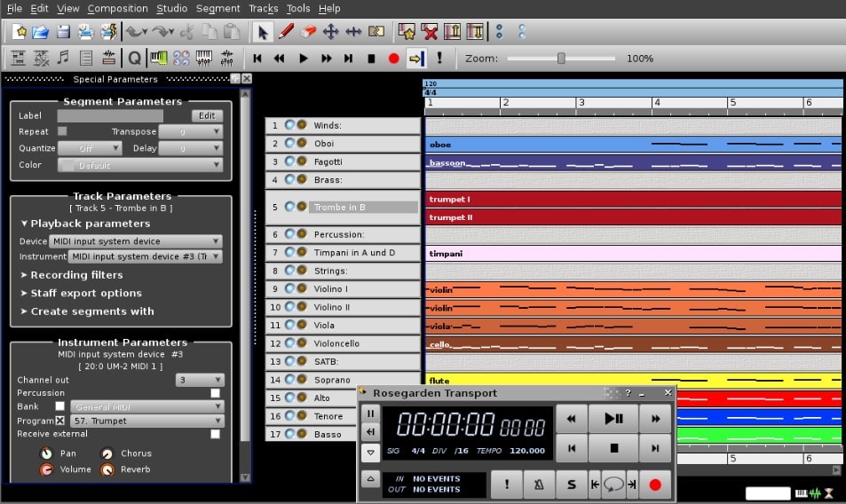846x504 pixels.
Task: Select the red trumpet I segment
Action: click(634, 199)
